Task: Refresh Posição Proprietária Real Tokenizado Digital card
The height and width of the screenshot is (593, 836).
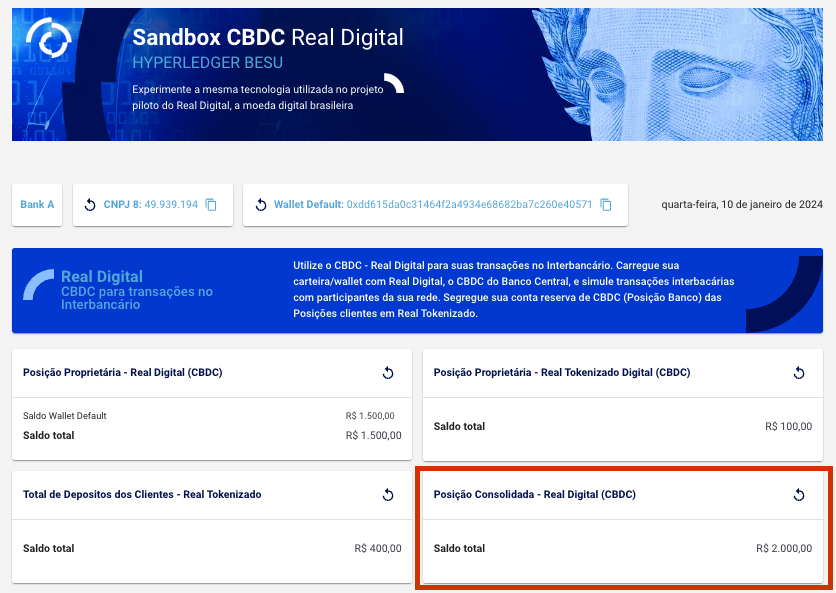Action: click(799, 373)
